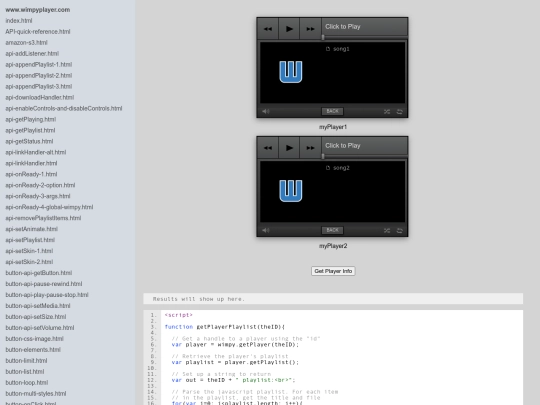
Task: Open www.wimpyplayer.com heading link
Action: coord(38,10)
